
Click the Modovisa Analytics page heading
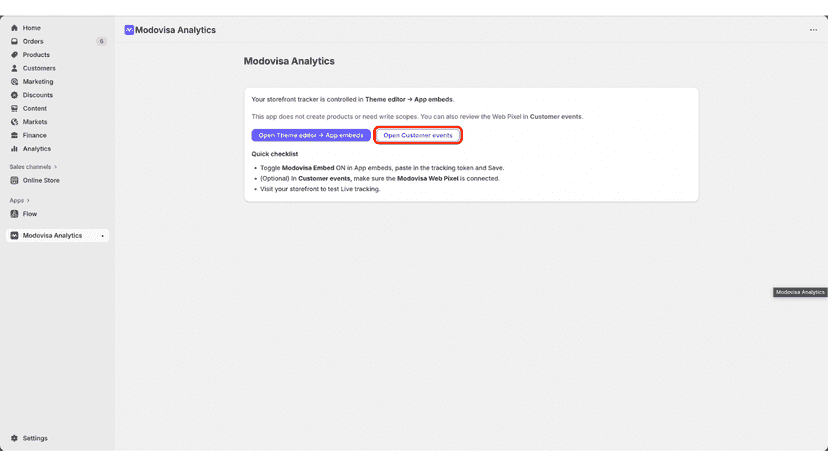pyautogui.click(x=289, y=61)
